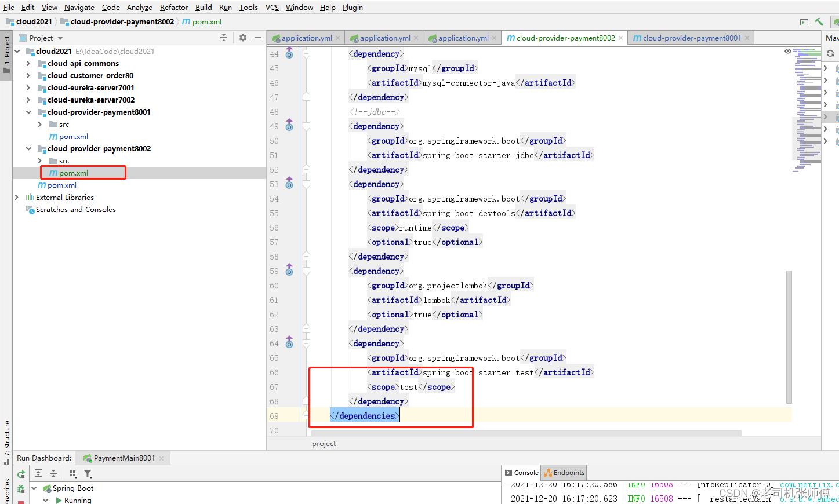
Task: Open the Refactor menu
Action: point(174,7)
